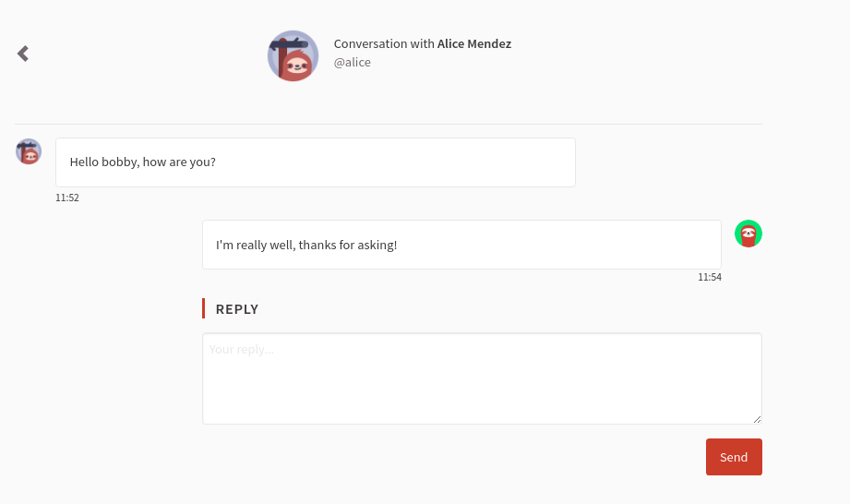
Task: Click the 11:52 timestamp
Action: 67,198
